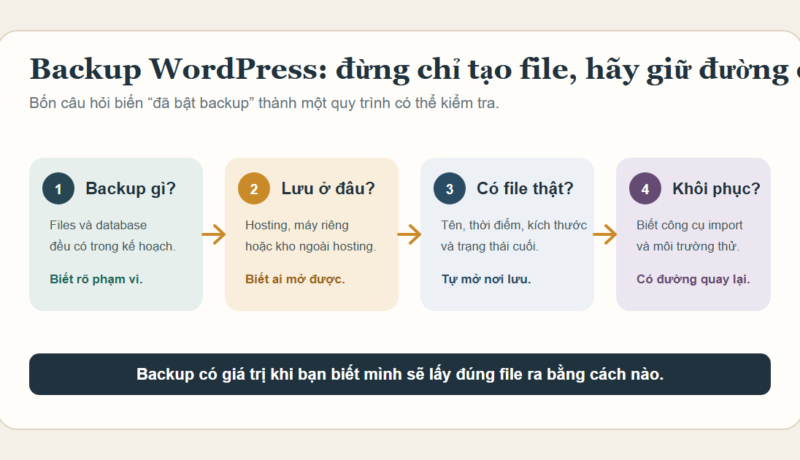The image size is (800, 460).
Task: Click the number 3 step circle
Action: 449,189
